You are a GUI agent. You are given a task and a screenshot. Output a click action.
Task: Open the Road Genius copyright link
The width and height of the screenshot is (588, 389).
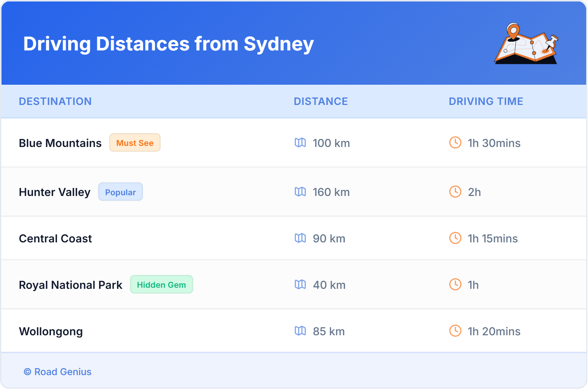(58, 372)
